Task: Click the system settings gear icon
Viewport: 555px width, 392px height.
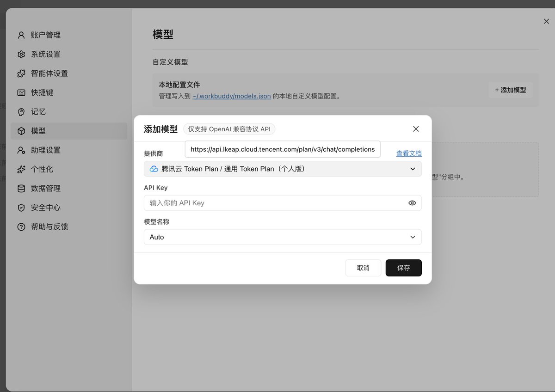Action: point(21,54)
